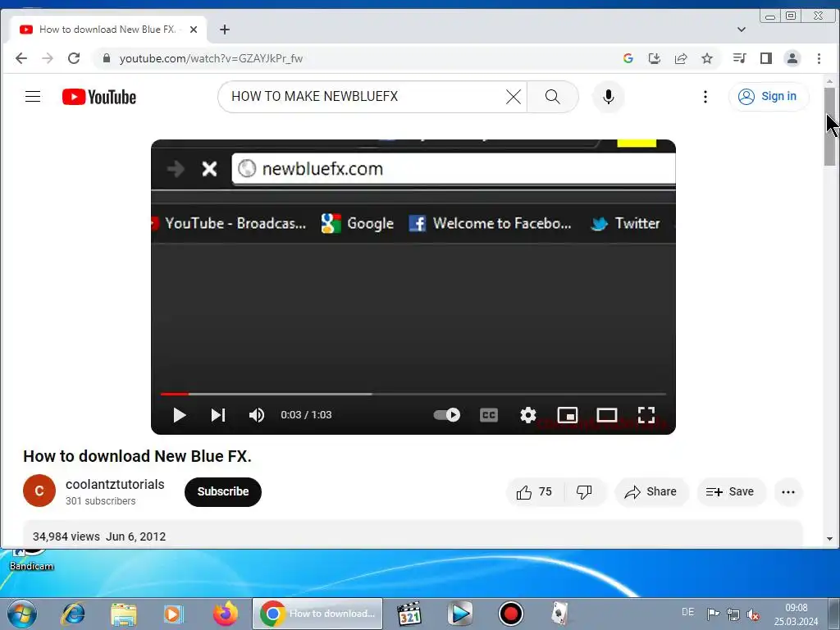
Task: Toggle closed captions CC button
Action: tap(489, 415)
